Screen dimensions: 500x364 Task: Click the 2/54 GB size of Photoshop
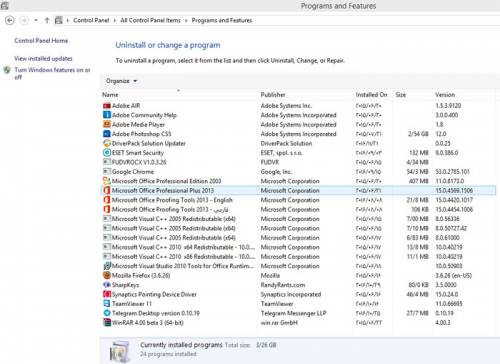click(x=418, y=134)
